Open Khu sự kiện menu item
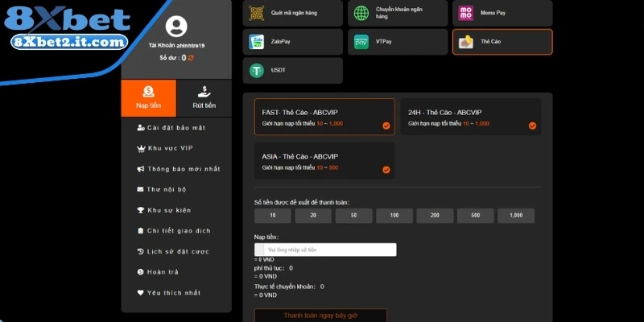This screenshot has width=644, height=322. point(163,210)
